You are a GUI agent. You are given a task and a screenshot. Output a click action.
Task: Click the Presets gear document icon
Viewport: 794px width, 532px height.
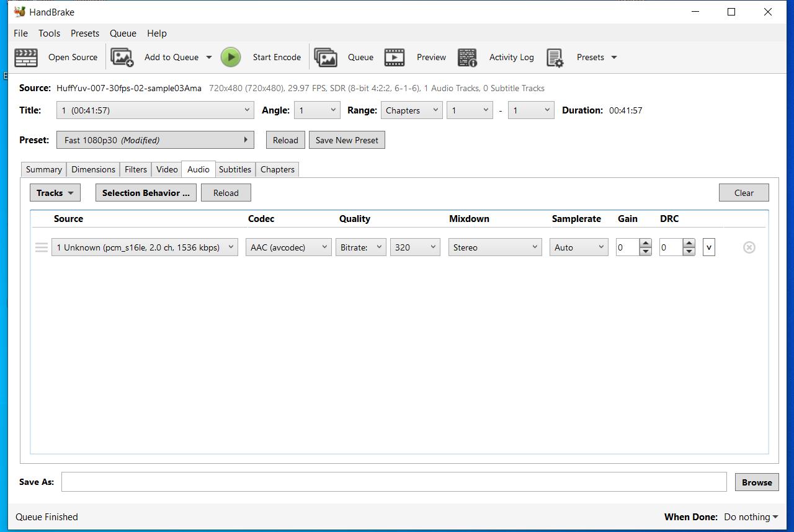pyautogui.click(x=555, y=58)
